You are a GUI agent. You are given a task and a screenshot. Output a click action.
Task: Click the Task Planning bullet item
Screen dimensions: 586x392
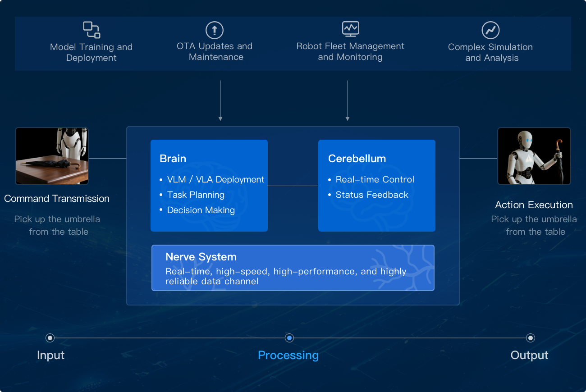[196, 195]
